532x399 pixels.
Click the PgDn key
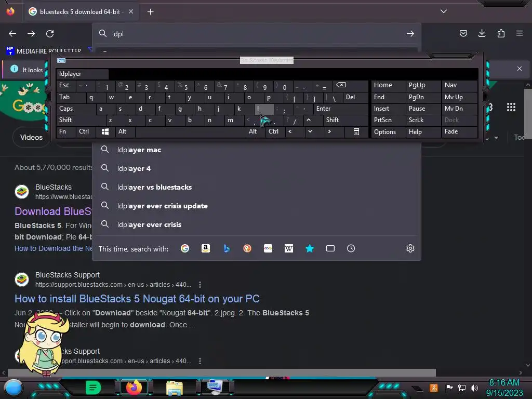click(x=423, y=97)
